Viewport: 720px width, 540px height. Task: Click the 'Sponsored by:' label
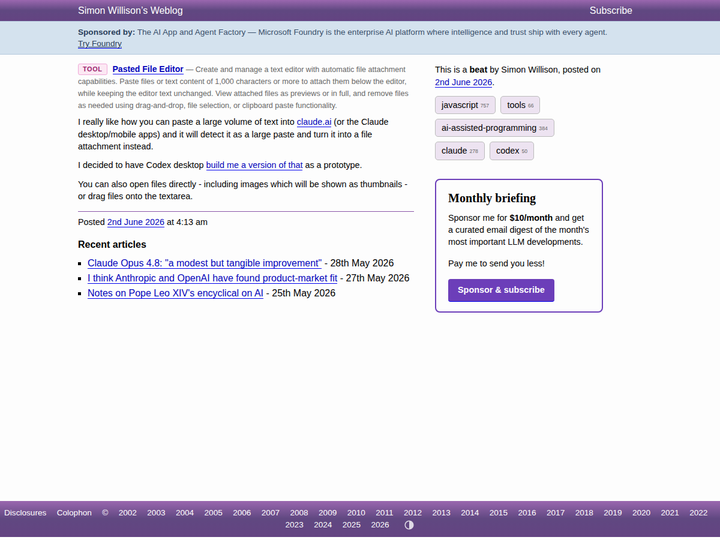click(107, 32)
